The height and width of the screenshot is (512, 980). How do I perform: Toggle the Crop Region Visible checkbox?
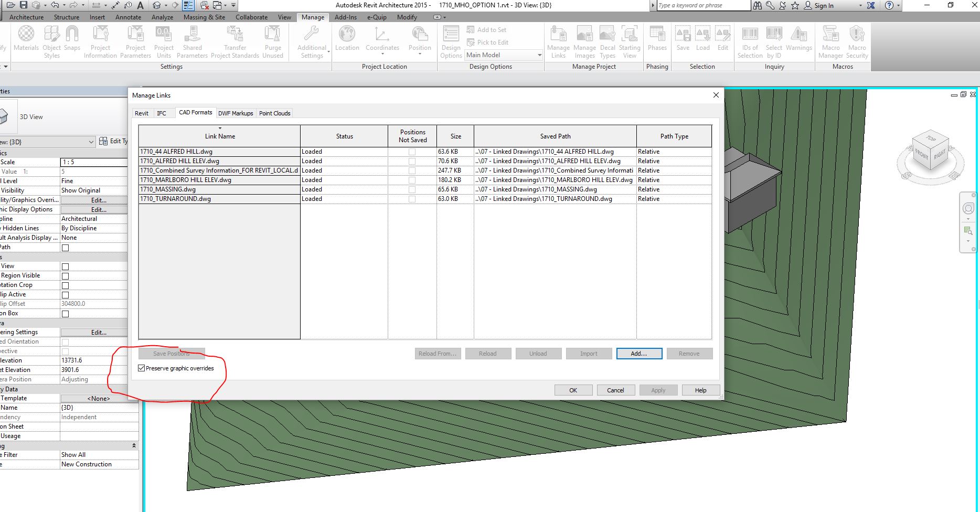coord(65,275)
